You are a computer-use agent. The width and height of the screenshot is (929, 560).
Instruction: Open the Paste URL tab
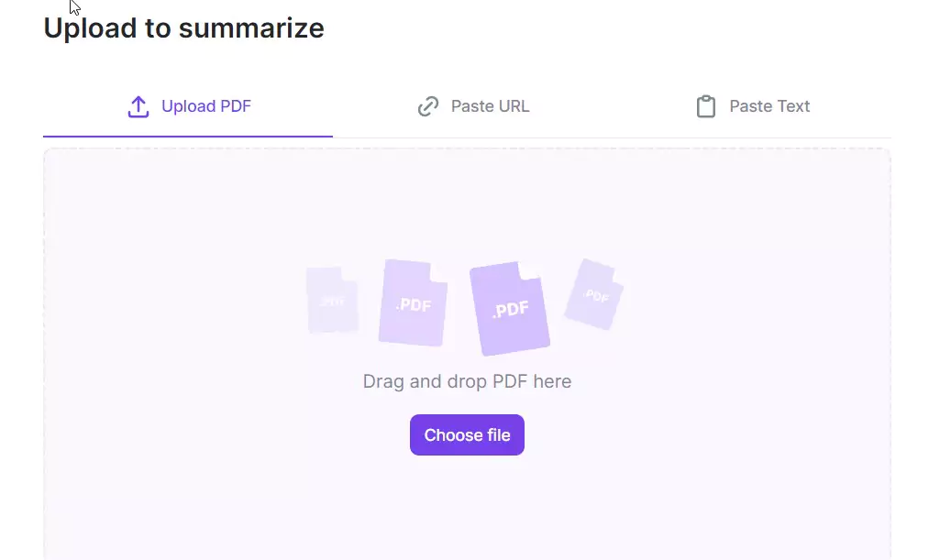click(x=473, y=106)
